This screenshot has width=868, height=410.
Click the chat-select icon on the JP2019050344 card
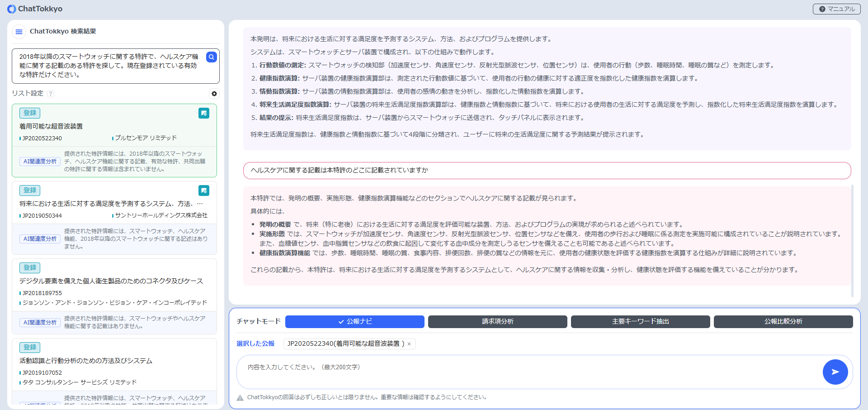coord(204,191)
